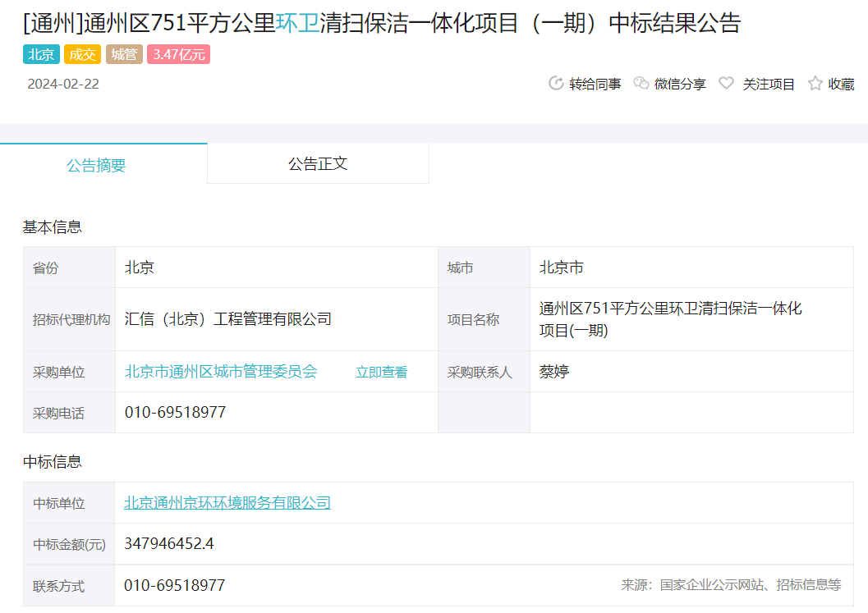The height and width of the screenshot is (613, 868).
Task: Select 联系方式 value 010-69518977
Action: (x=175, y=585)
